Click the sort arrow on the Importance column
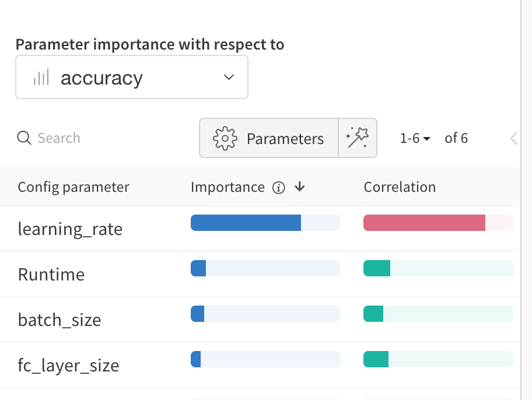This screenshot has width=532, height=400. 299,187
